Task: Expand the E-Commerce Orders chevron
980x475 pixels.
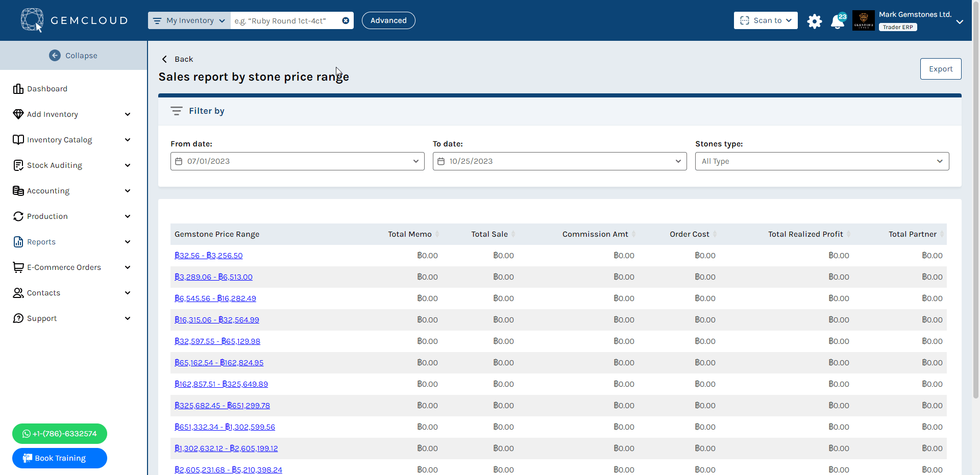Action: coord(128,267)
